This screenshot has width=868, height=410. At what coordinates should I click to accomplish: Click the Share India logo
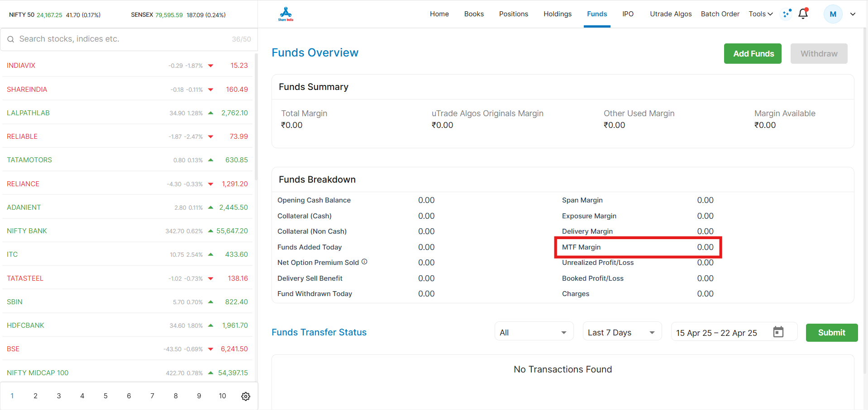tap(286, 14)
